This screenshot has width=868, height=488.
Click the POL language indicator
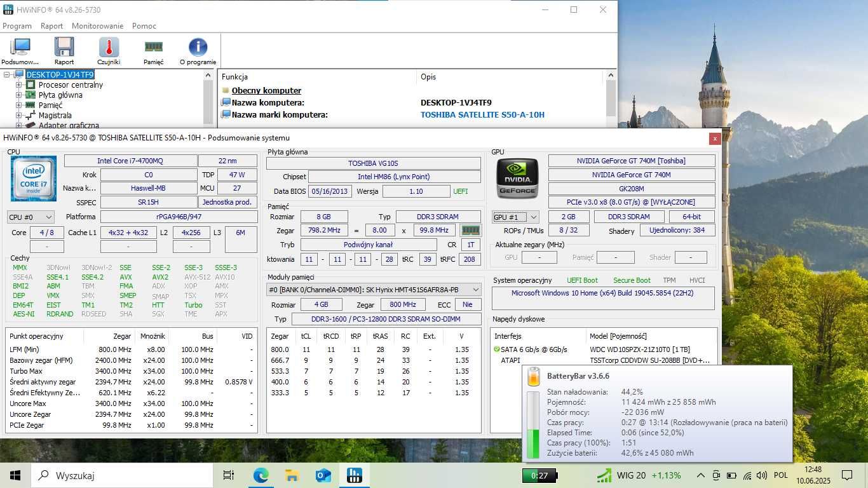tap(781, 475)
